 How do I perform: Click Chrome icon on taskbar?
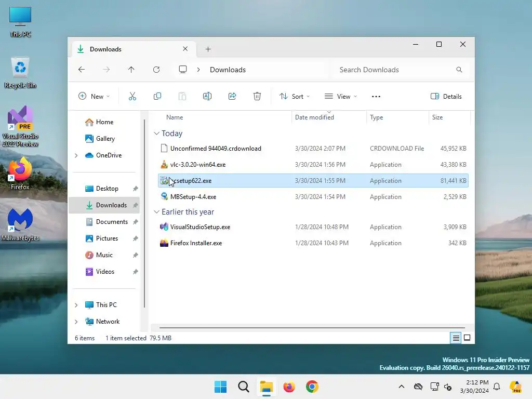(x=312, y=387)
